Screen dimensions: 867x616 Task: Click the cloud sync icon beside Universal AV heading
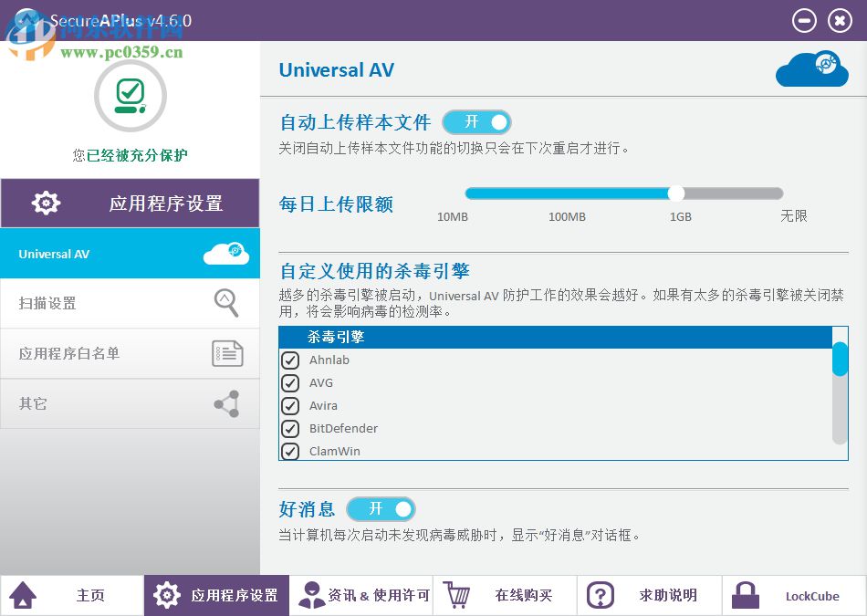pos(811,68)
